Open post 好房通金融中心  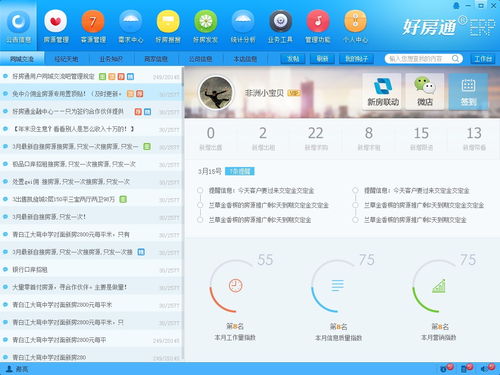coord(68,111)
